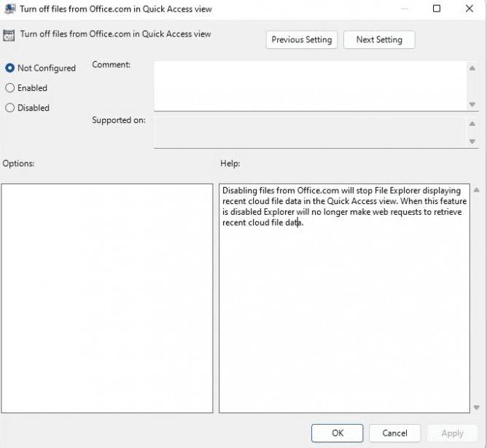Click the policy setting icon beside the heading
Viewport: 487px width, 448px height.
(x=9, y=36)
